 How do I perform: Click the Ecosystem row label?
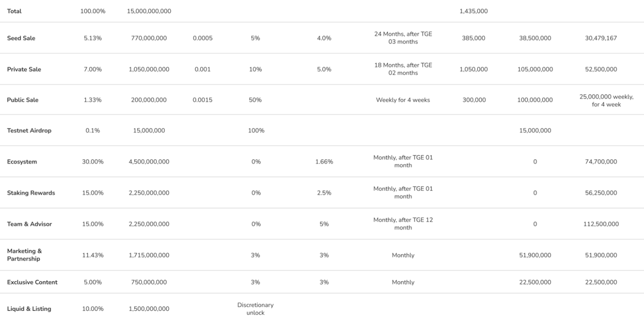[22, 161]
